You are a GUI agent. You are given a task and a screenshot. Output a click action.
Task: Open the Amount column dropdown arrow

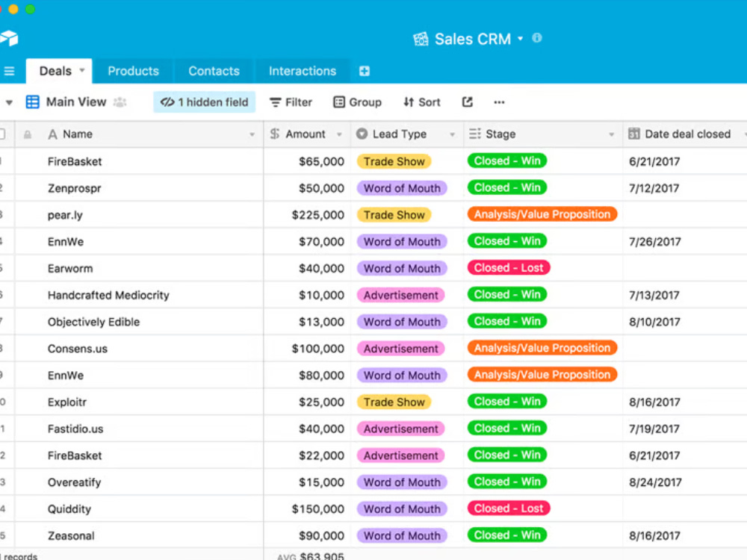339,134
